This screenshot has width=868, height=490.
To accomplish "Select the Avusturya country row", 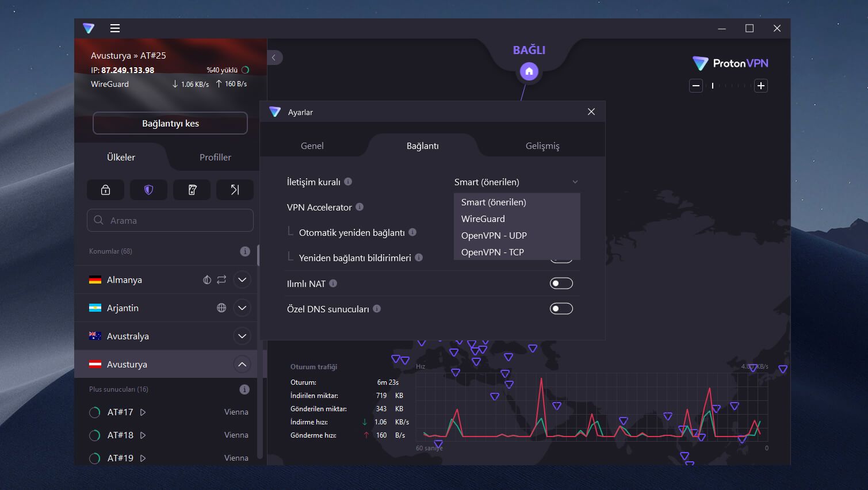I will tap(166, 364).
